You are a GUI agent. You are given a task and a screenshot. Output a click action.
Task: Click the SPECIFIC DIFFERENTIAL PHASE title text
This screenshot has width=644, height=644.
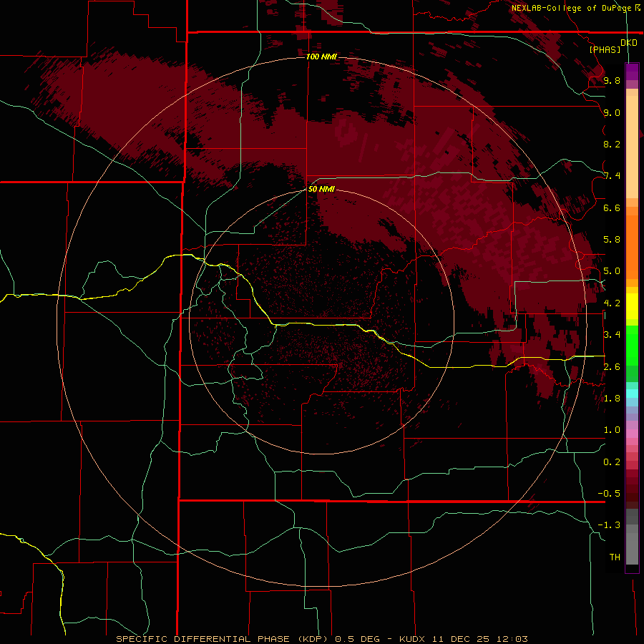[204, 639]
